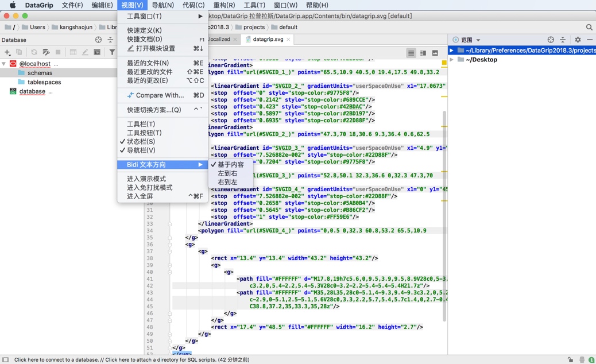Image resolution: width=596 pixels, height=364 pixels.
Task: Hide the scope panel with minus icon
Action: click(x=590, y=40)
